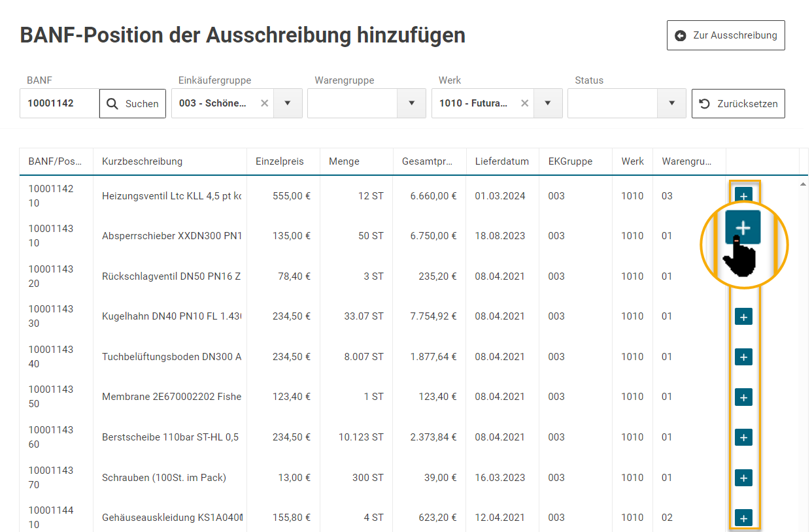Add Membrane 2E670002202 row using plus icon
Screen dimensions: 812x532
pos(743,397)
